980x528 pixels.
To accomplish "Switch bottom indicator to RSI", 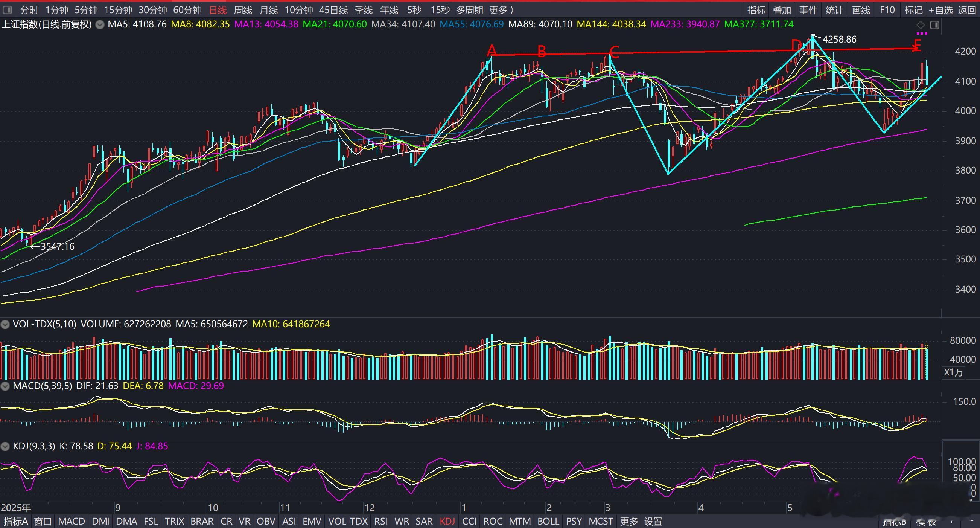I will pyautogui.click(x=381, y=521).
